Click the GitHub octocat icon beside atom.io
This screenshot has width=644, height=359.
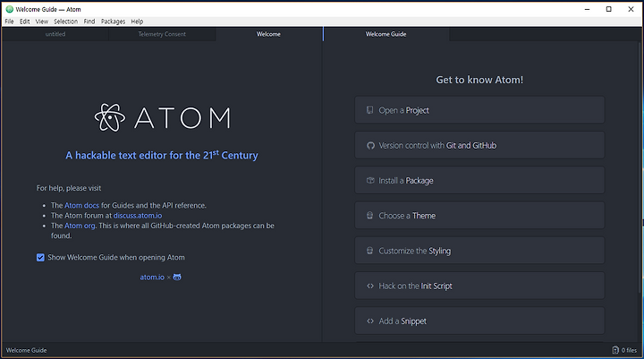(x=177, y=278)
